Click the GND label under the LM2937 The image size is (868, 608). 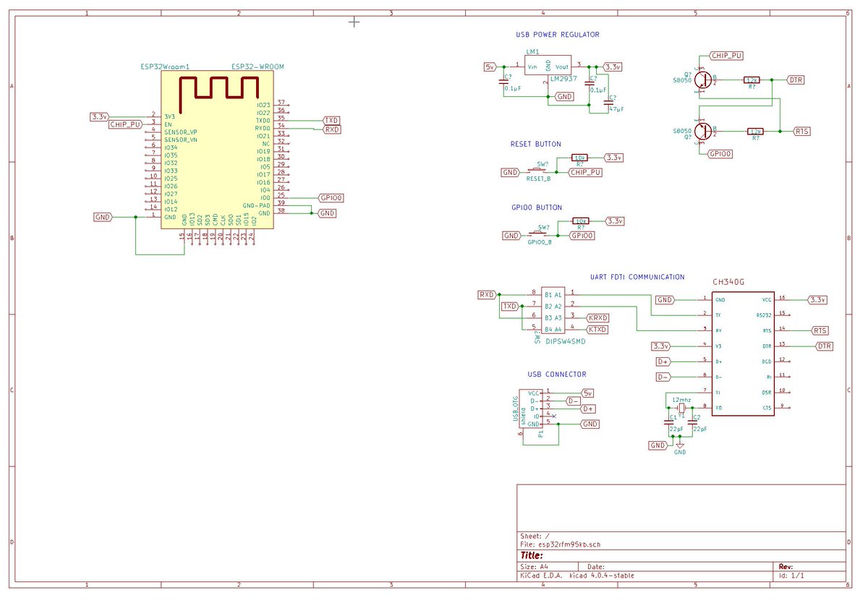[563, 96]
